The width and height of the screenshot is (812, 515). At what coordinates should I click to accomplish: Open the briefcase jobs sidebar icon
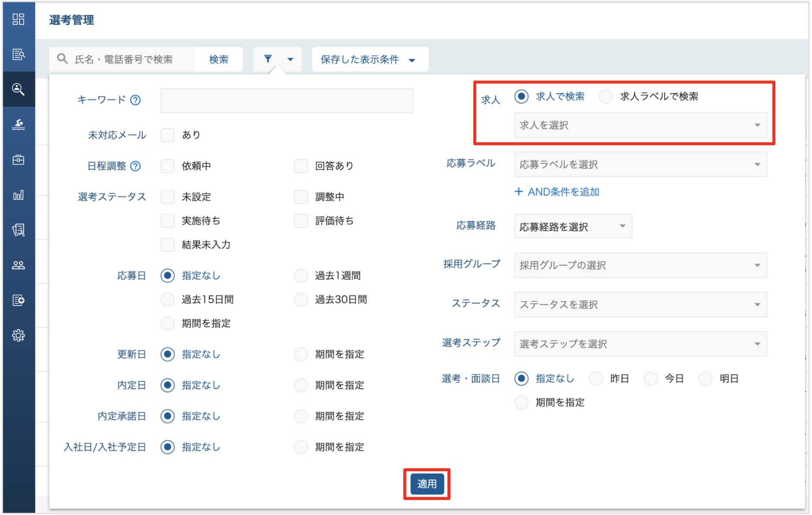18,160
